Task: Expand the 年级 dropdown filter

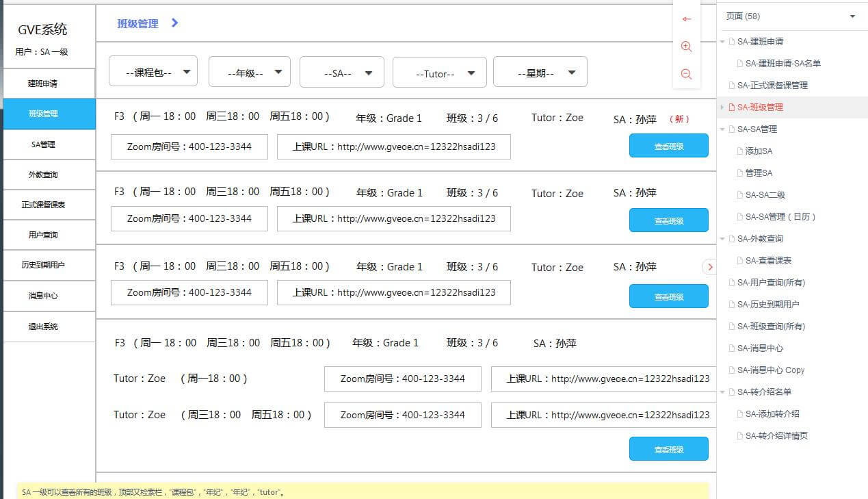Action: 250,71
